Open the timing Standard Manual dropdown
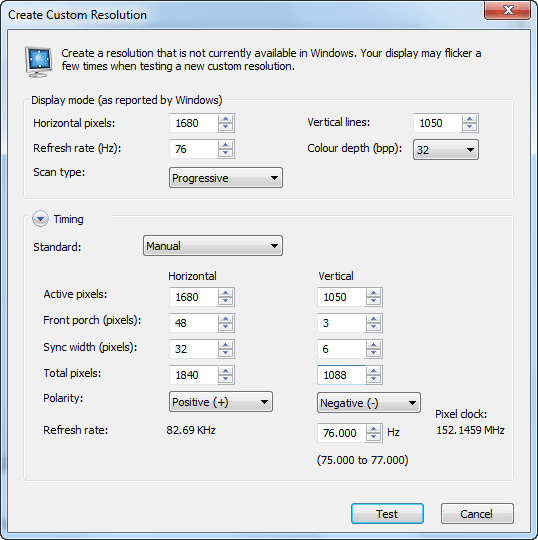This screenshot has height=540, width=538. [x=213, y=246]
